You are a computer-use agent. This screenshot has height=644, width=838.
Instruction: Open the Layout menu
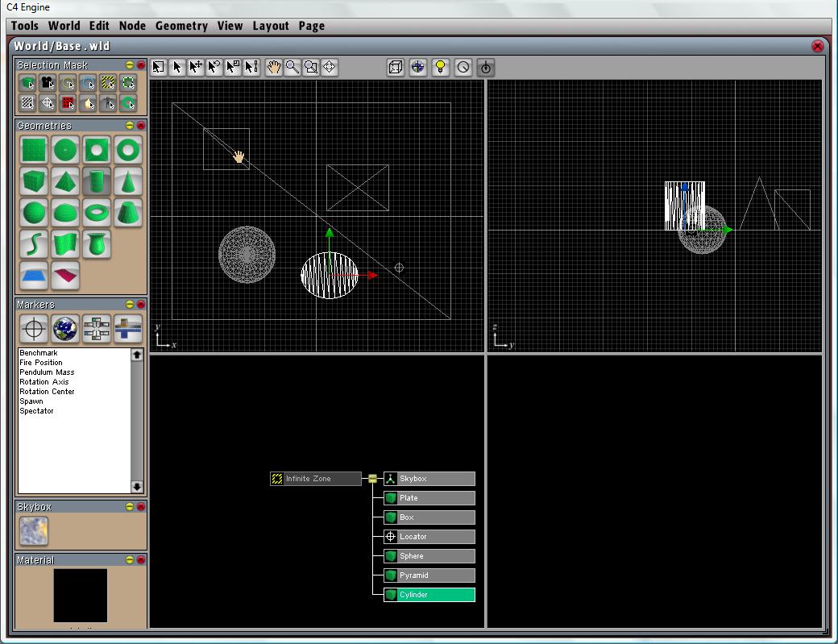[x=270, y=26]
